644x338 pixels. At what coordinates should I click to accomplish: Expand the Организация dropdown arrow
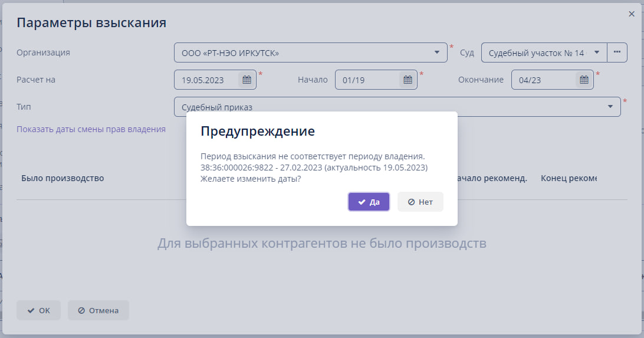click(437, 52)
